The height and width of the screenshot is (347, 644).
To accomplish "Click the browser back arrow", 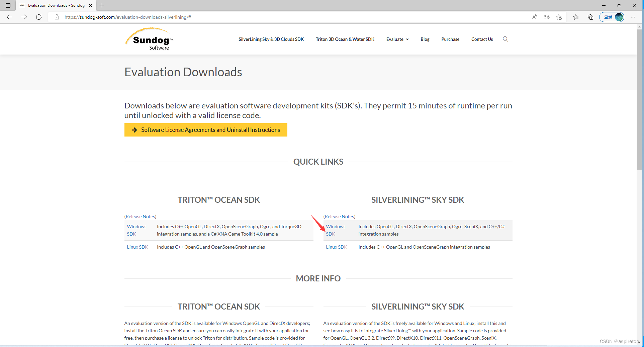I will click(9, 17).
